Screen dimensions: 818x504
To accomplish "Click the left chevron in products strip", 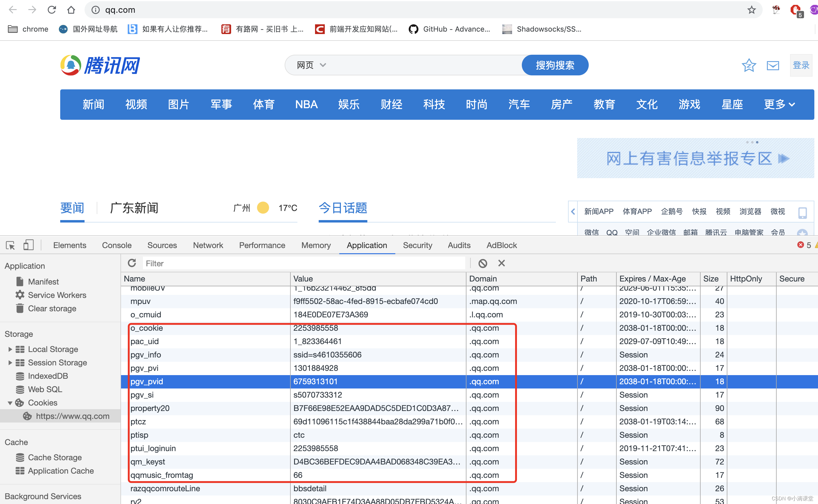I will (573, 211).
